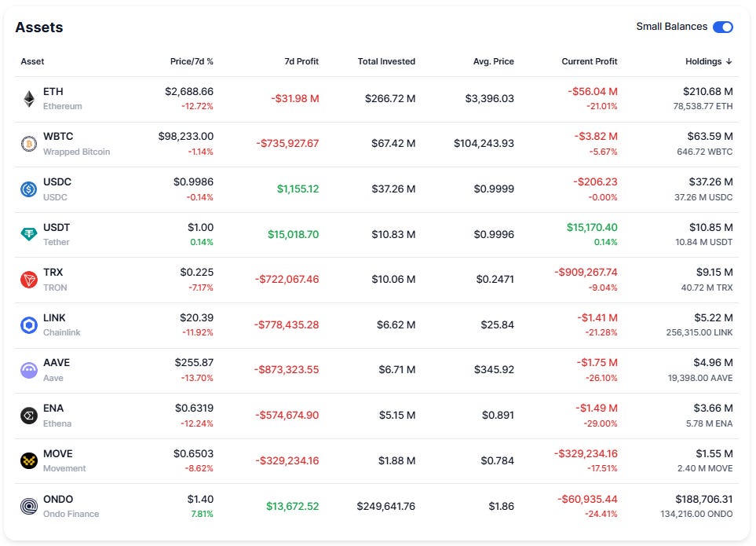Image resolution: width=756 pixels, height=546 pixels.
Task: Click LINK 7d profit -$778,435.28
Action: pos(287,325)
